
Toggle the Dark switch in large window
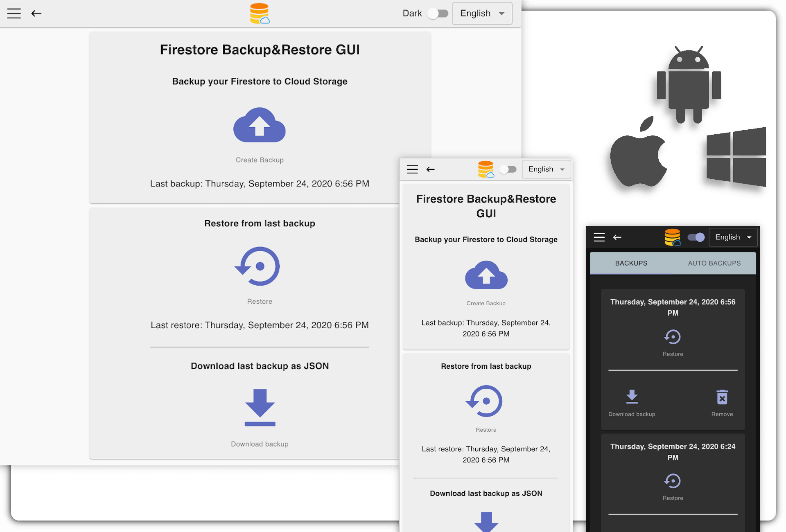[x=438, y=14]
